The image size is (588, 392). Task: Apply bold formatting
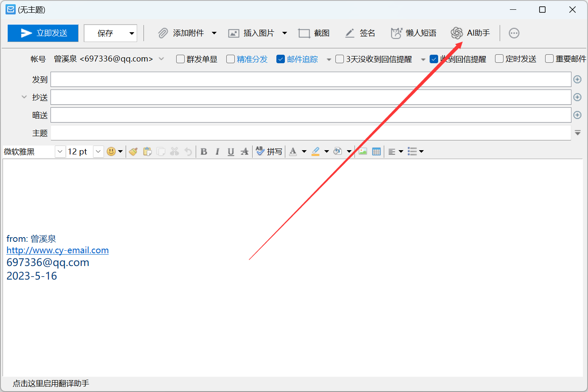click(x=204, y=151)
